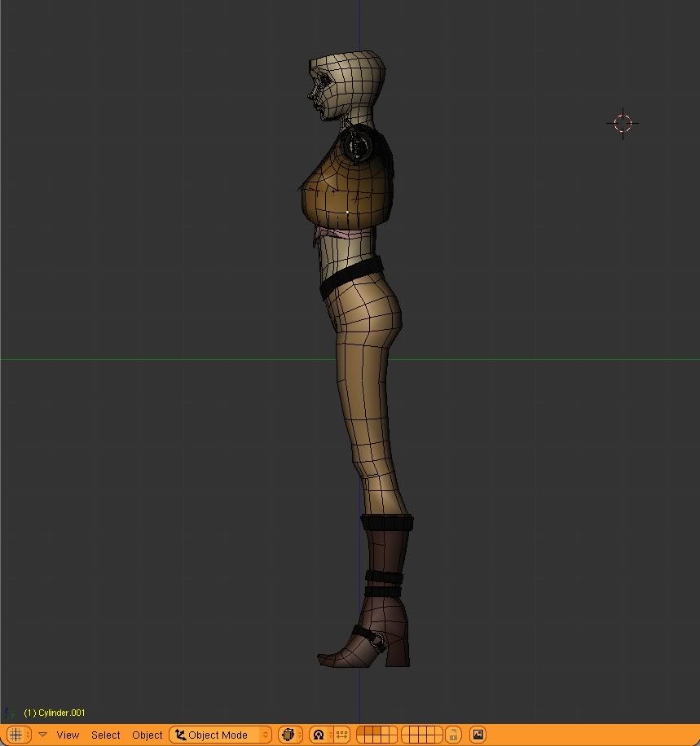The image size is (700, 746).
Task: Open the View menu
Action: click(68, 735)
